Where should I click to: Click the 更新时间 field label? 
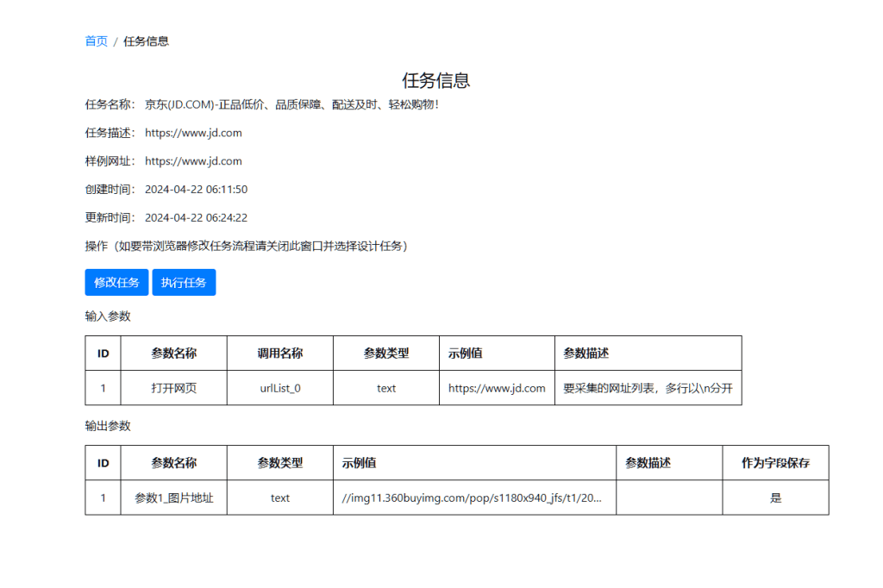tap(110, 217)
